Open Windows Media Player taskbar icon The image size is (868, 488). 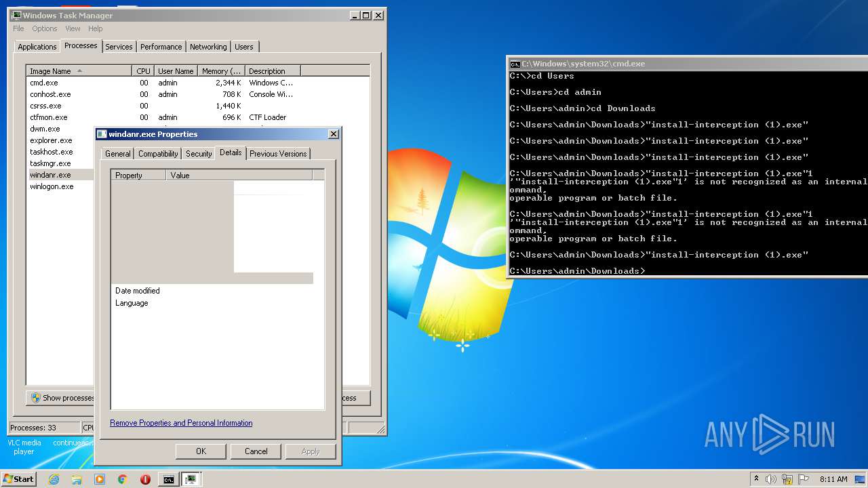click(100, 479)
